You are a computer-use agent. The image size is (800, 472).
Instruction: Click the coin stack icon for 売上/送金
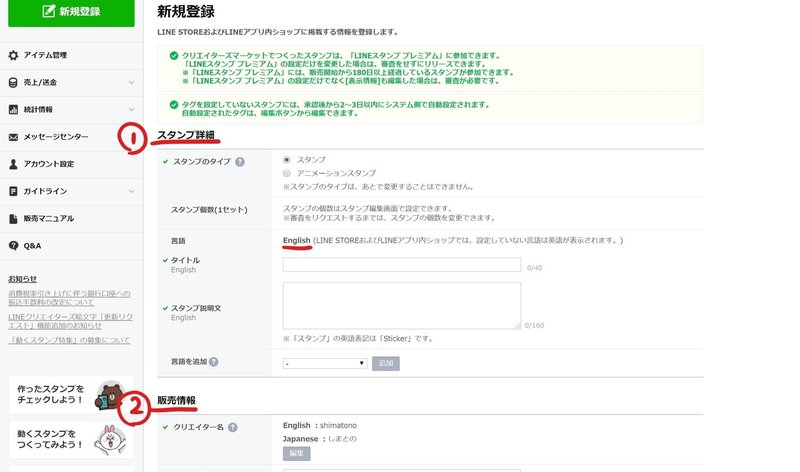coord(13,83)
